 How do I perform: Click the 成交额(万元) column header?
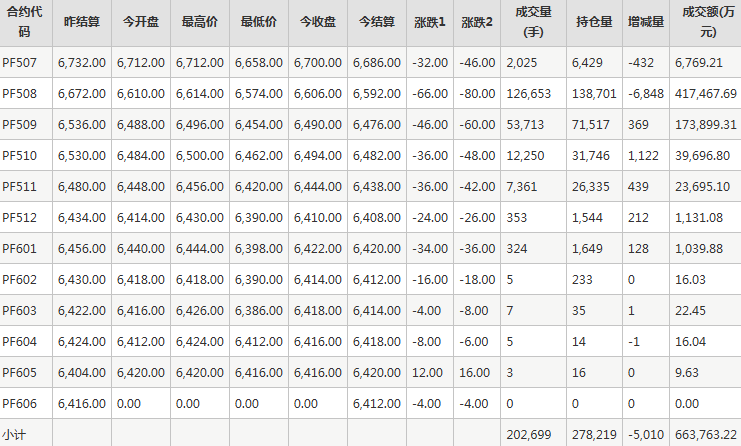tap(708, 22)
